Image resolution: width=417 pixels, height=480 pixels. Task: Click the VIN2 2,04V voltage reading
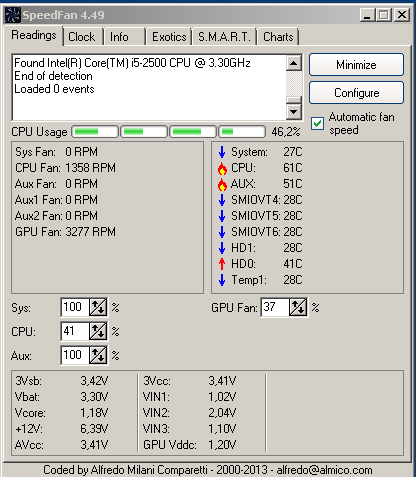pyautogui.click(x=190, y=413)
